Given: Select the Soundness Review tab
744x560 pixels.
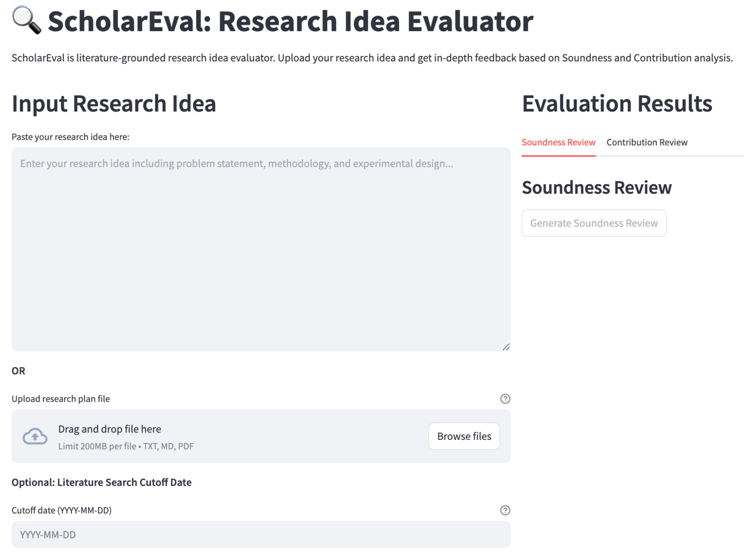Looking at the screenshot, I should point(558,143).
